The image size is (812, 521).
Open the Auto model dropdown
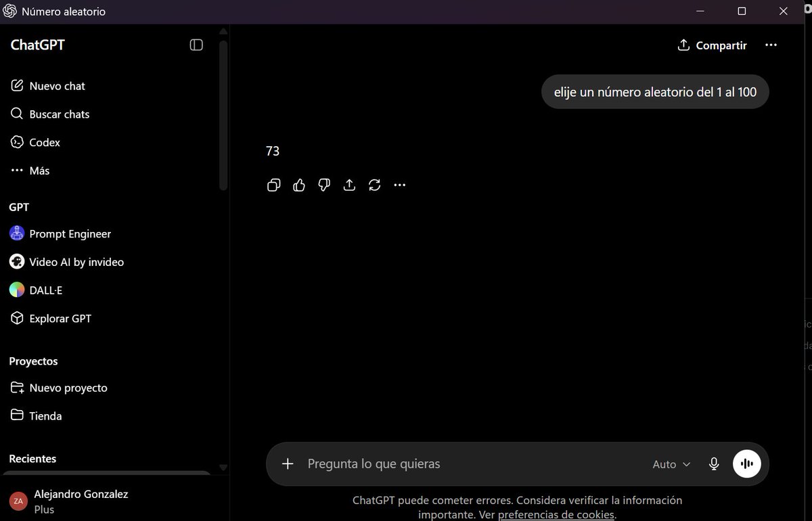tap(671, 464)
